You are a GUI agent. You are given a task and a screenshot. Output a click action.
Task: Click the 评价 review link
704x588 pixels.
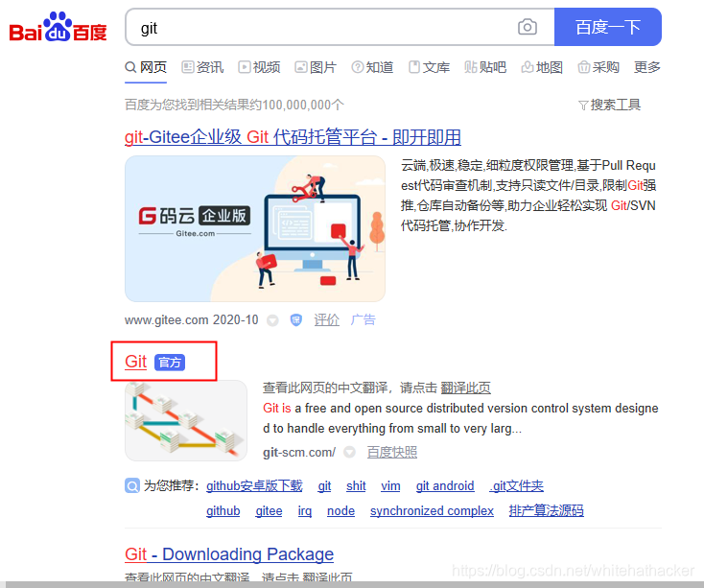pos(326,320)
